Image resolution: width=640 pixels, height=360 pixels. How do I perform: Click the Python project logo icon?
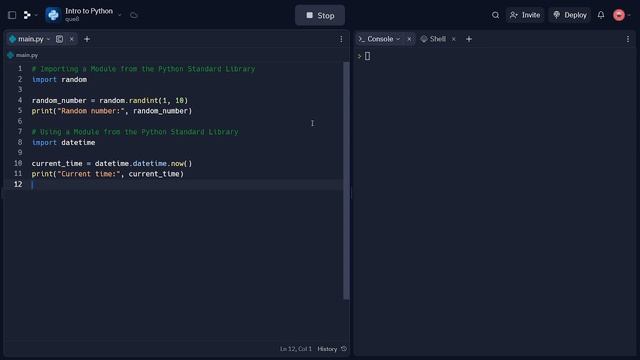(x=53, y=15)
